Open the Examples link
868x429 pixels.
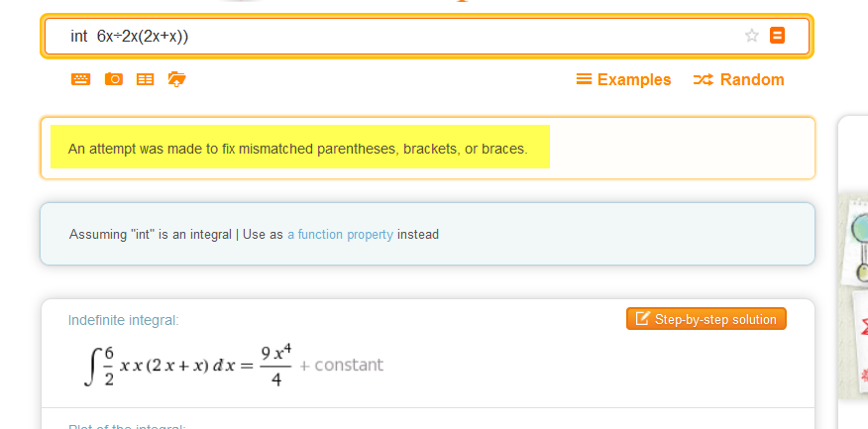pos(634,79)
